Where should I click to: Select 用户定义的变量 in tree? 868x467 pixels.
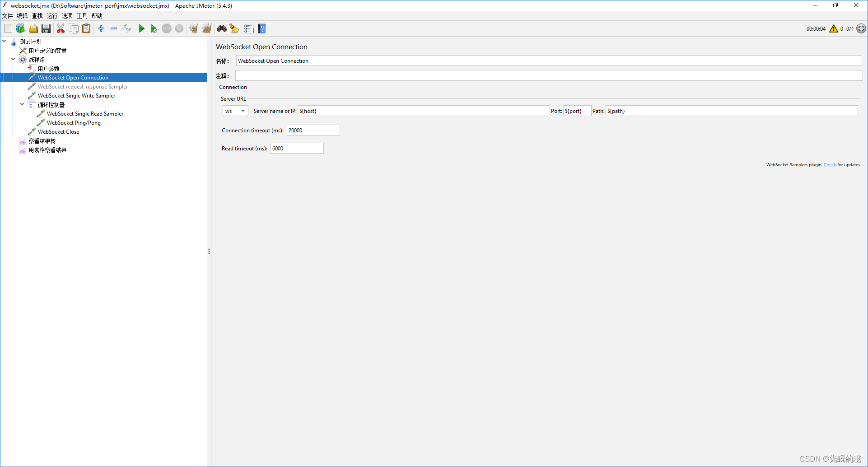tap(47, 51)
